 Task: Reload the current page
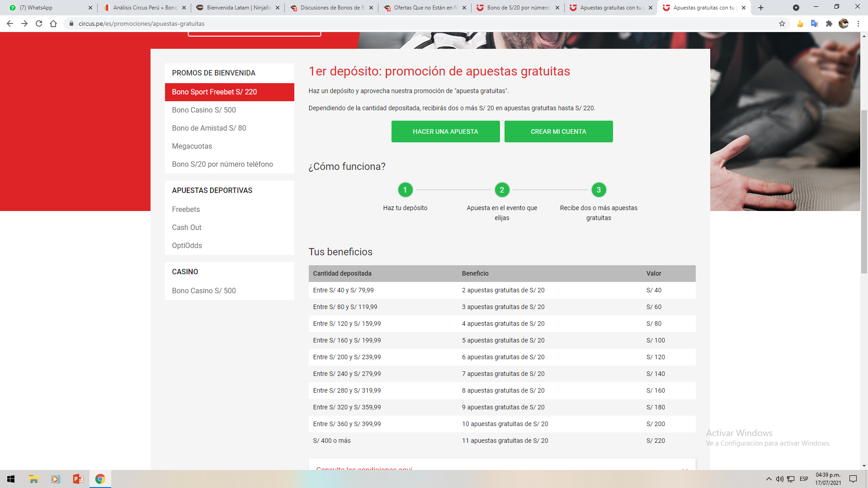39,23
